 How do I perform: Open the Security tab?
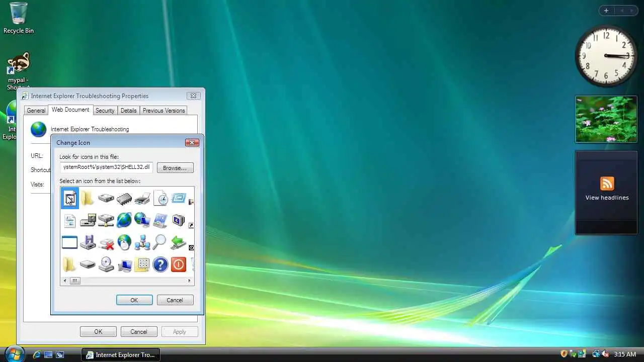[105, 111]
